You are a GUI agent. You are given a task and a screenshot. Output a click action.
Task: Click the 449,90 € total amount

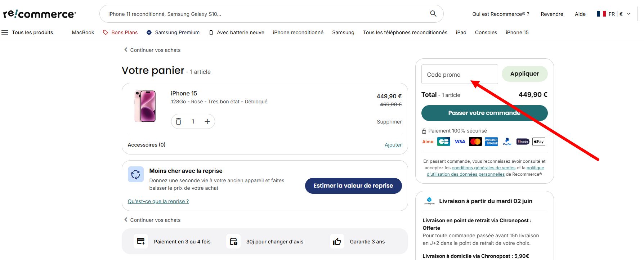pyautogui.click(x=533, y=95)
